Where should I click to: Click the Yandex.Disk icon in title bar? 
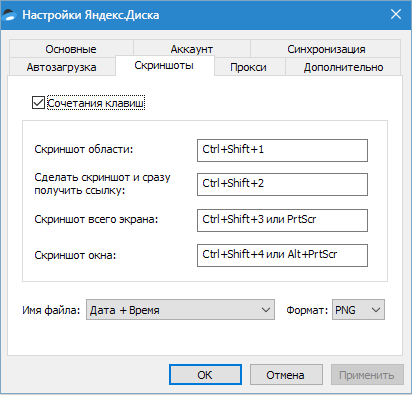point(9,15)
